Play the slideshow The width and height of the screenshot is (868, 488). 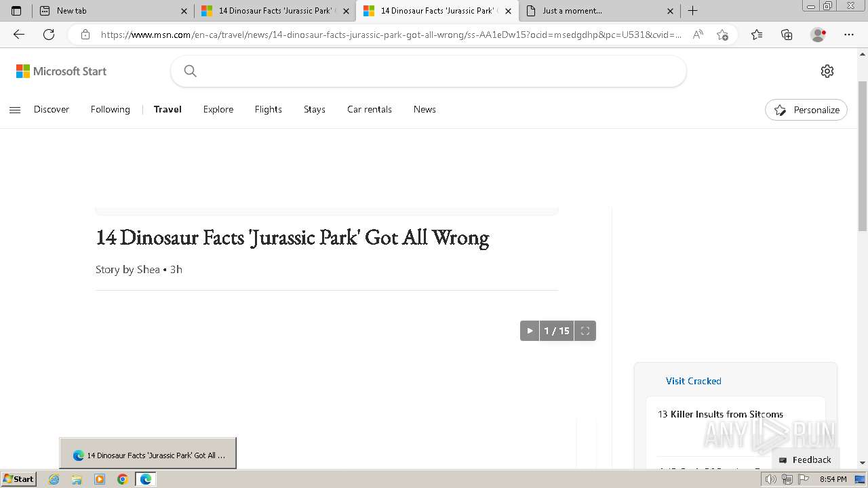[x=530, y=331]
